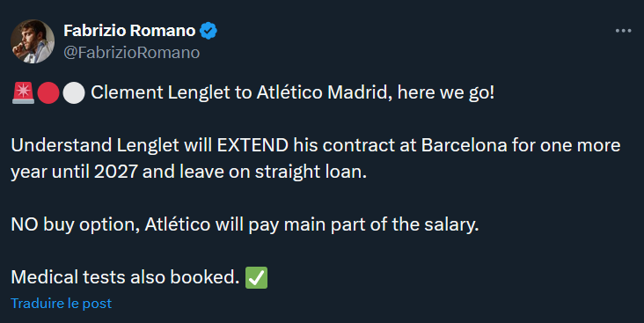The height and width of the screenshot is (323, 644).
Task: Click the blue verified badge
Action: coord(209,31)
